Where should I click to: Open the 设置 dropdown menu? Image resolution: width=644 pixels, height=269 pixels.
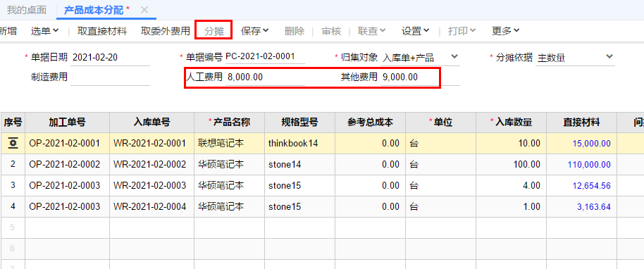[416, 31]
